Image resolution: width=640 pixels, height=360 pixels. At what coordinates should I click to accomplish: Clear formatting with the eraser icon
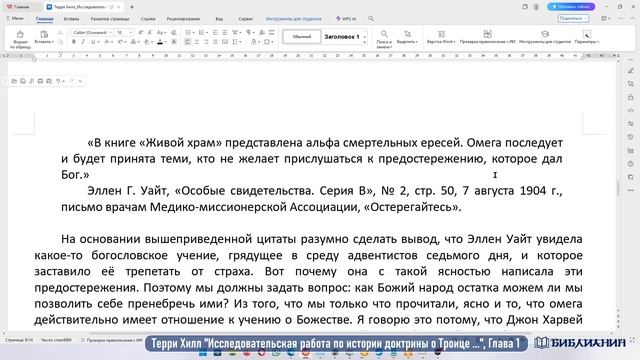coord(174,32)
